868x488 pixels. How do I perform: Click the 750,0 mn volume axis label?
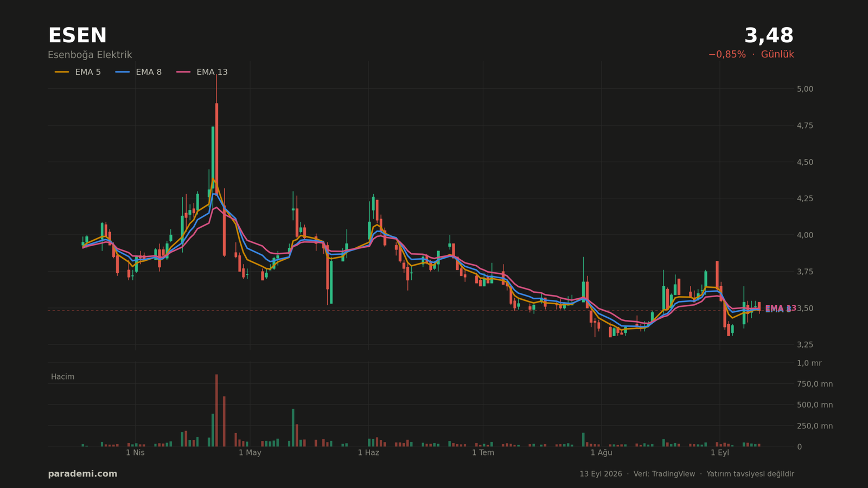click(814, 384)
